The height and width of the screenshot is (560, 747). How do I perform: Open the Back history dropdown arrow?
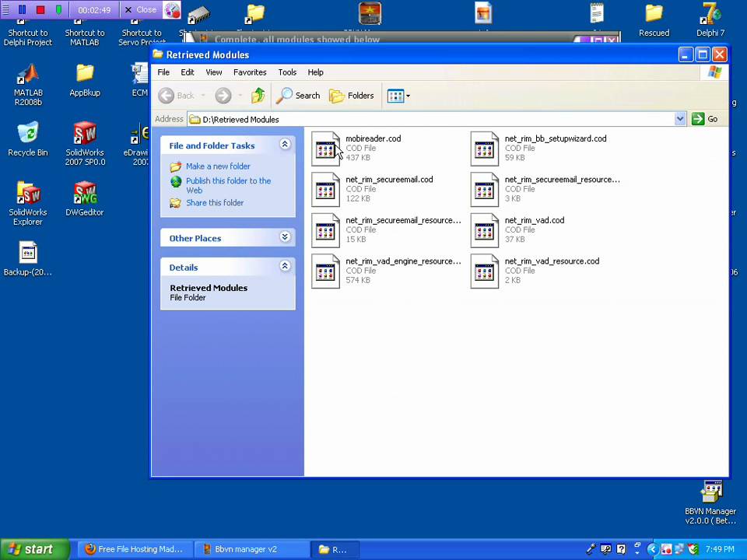coord(203,96)
